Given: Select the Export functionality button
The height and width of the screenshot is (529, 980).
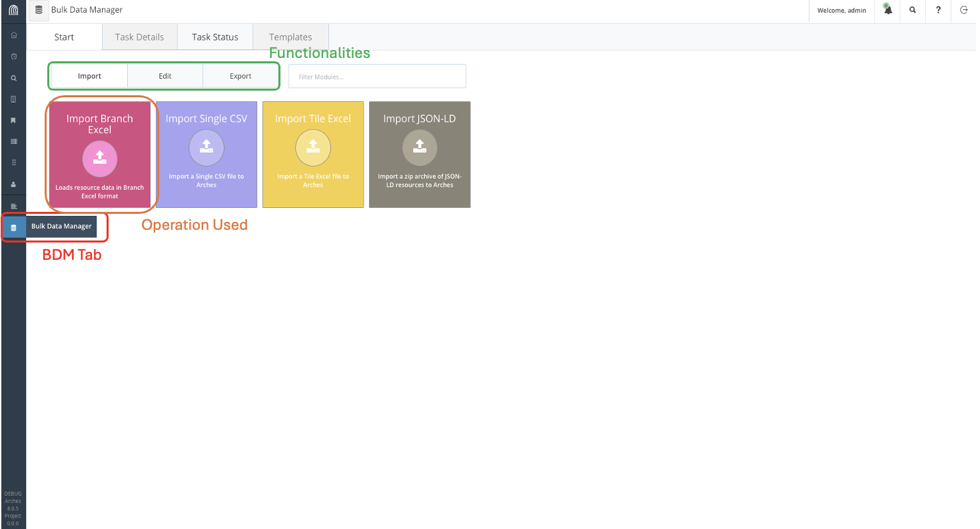Looking at the screenshot, I should pyautogui.click(x=241, y=76).
